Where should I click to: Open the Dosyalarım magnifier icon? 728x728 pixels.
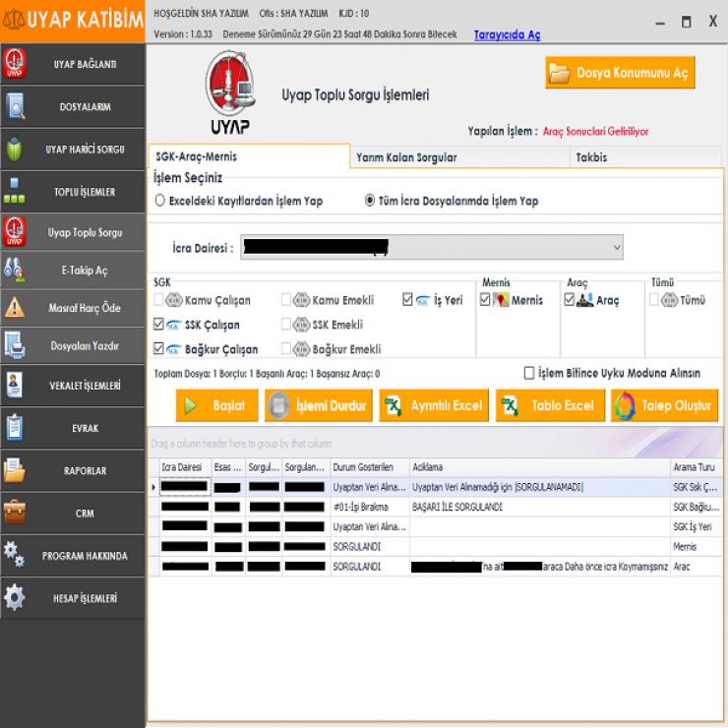16,106
